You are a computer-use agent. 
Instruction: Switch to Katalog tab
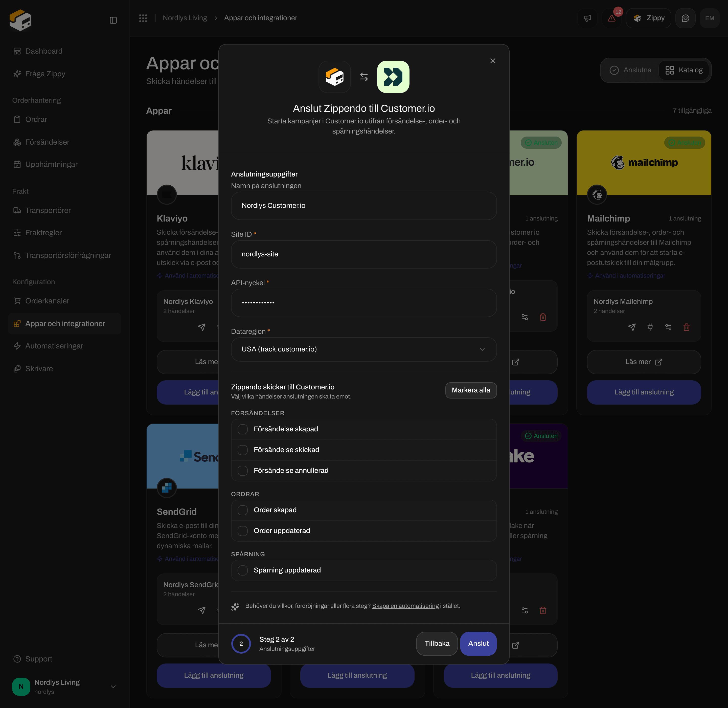684,70
